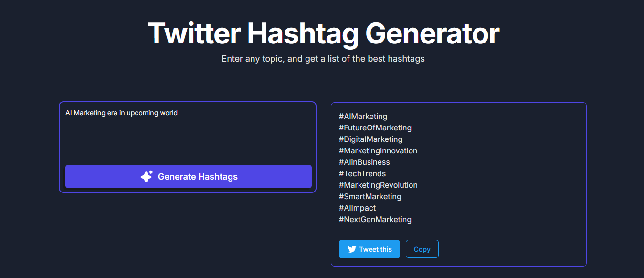Click the #SmartMarketing hashtag
This screenshot has width=644, height=278.
tap(370, 196)
